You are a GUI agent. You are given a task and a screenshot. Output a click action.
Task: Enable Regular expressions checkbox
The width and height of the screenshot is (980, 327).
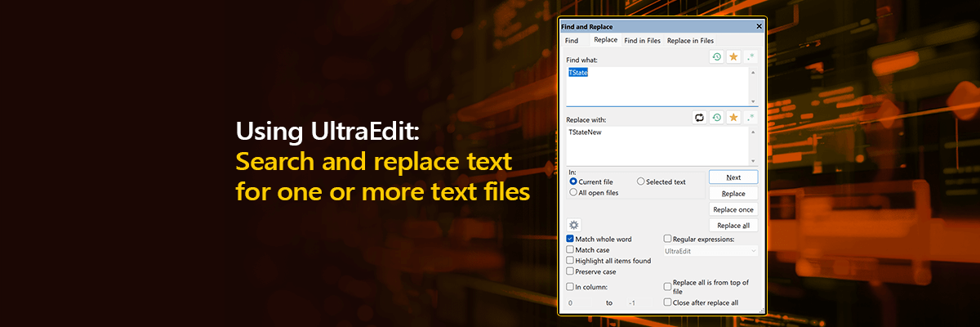[667, 239]
